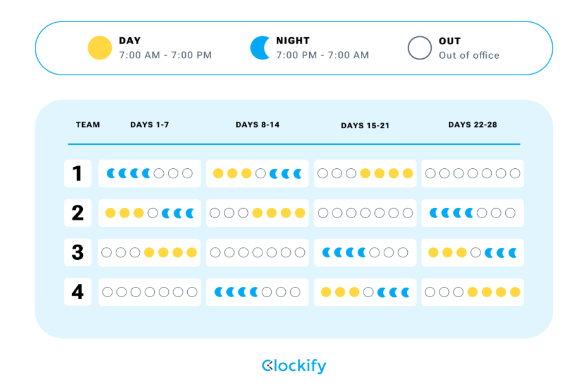Click the Team 3 number box
Screen dimensions: 588x390
tap(78, 253)
